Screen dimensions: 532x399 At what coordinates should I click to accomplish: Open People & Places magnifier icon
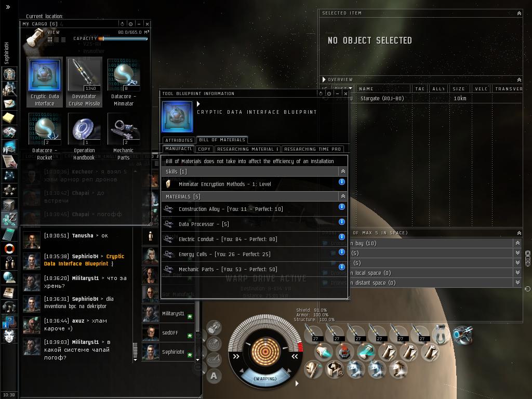click(x=9, y=89)
